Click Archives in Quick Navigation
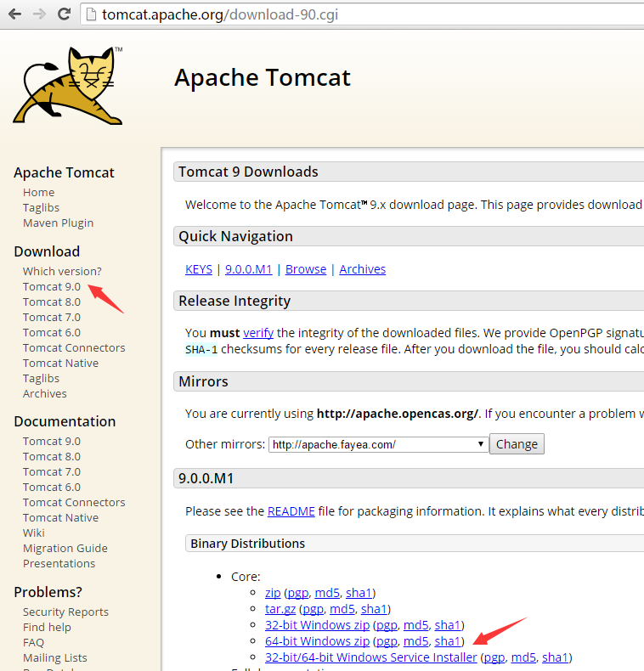Image resolution: width=644 pixels, height=671 pixels. 363,269
